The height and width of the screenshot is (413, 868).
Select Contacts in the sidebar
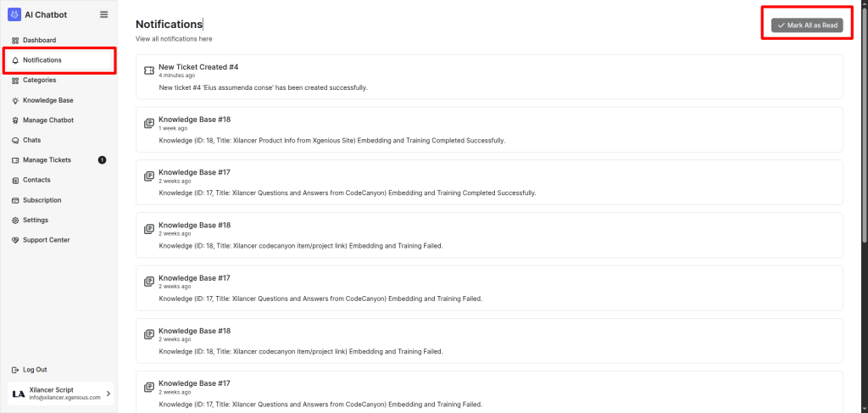(x=36, y=180)
